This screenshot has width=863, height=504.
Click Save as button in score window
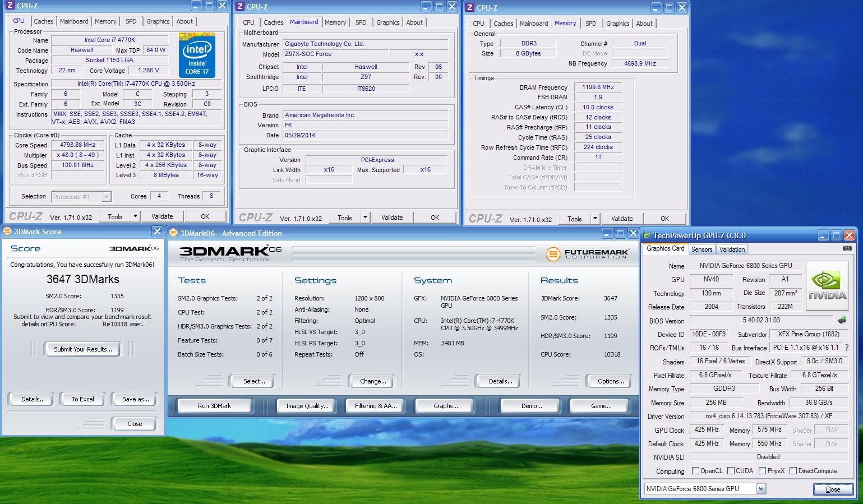coord(135,399)
